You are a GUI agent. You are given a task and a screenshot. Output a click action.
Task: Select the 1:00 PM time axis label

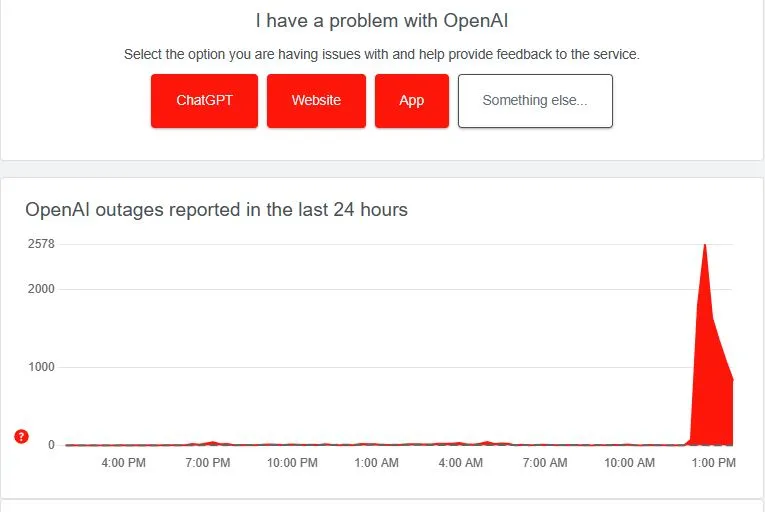point(713,463)
